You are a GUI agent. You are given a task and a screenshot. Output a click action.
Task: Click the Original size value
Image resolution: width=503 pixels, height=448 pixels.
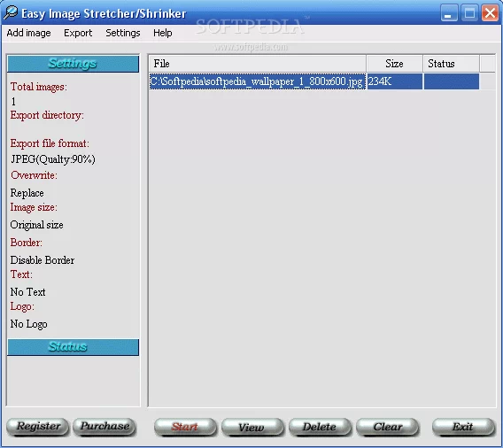(x=36, y=225)
